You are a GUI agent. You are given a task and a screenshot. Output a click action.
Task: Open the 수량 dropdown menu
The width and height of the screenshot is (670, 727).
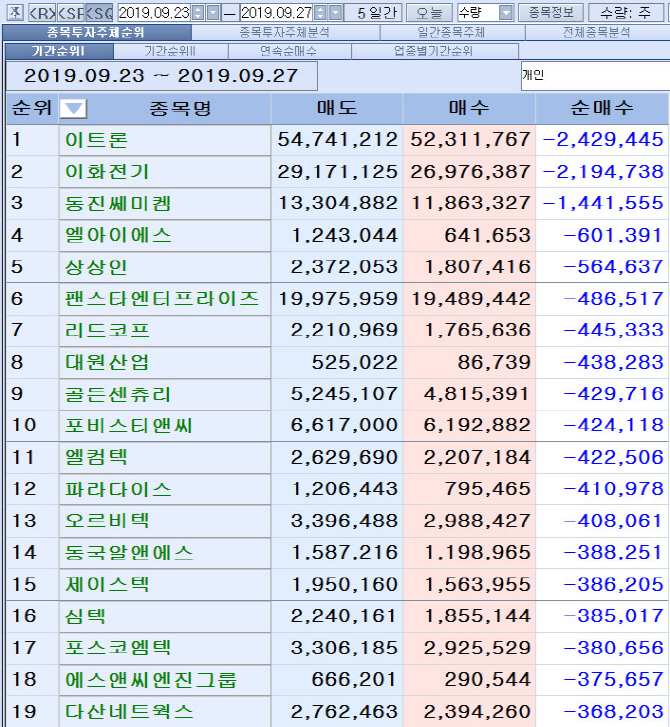click(506, 12)
